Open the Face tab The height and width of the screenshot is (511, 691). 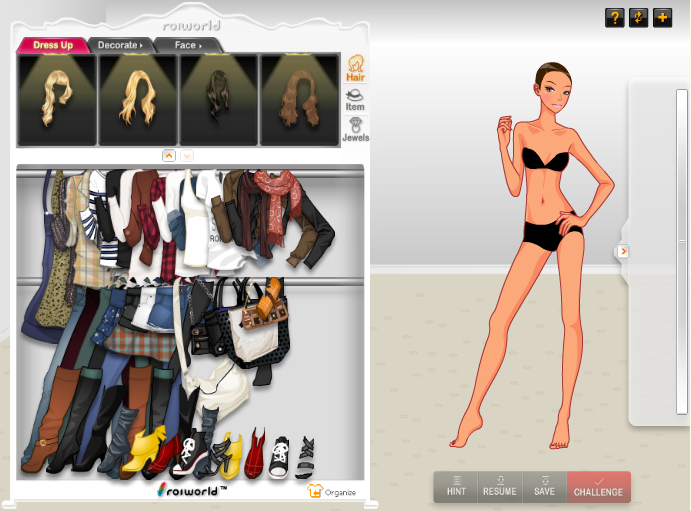[188, 45]
